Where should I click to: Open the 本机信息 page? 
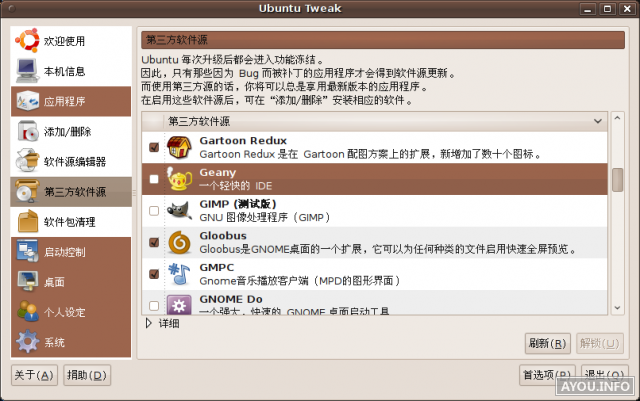(x=71, y=71)
